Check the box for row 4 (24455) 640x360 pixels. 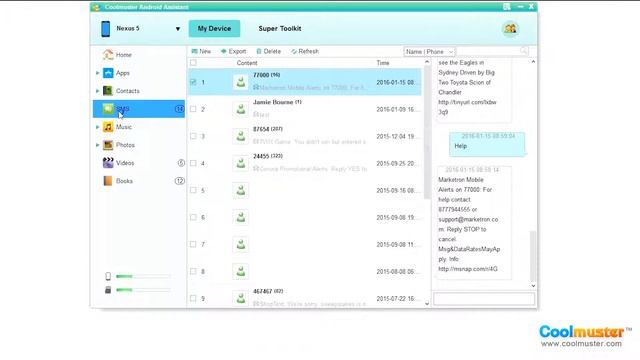(193, 163)
